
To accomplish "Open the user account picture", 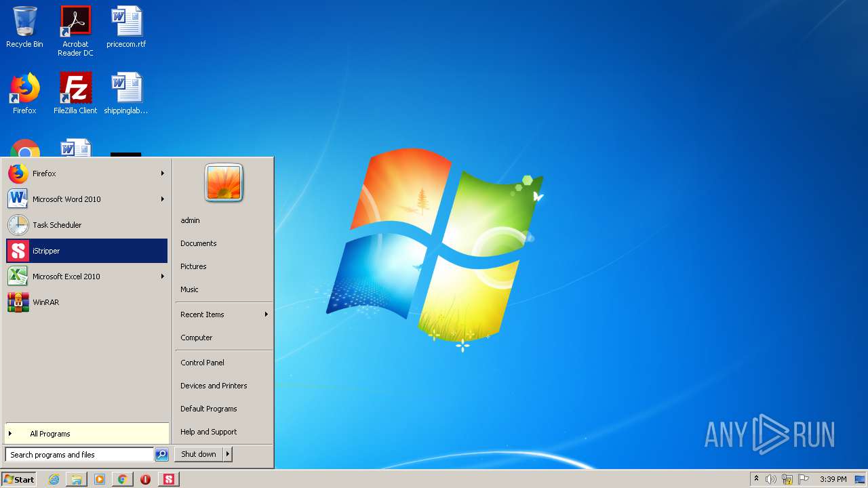I will coord(224,183).
